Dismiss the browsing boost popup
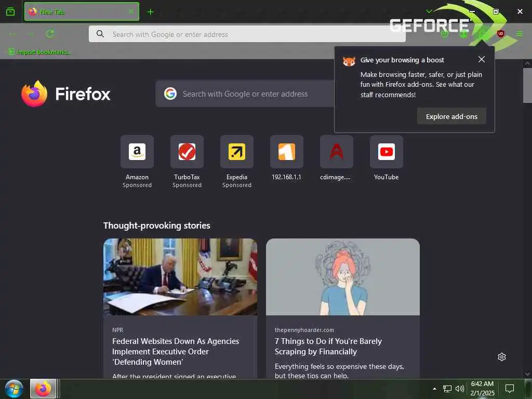This screenshot has width=532, height=399. pos(482,59)
